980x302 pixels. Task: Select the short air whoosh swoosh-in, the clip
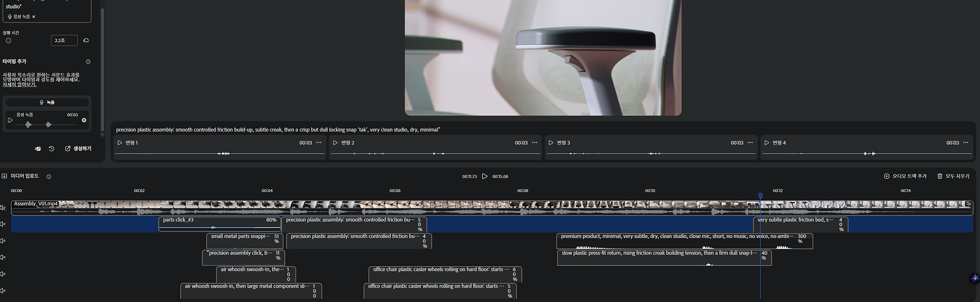coord(256,274)
